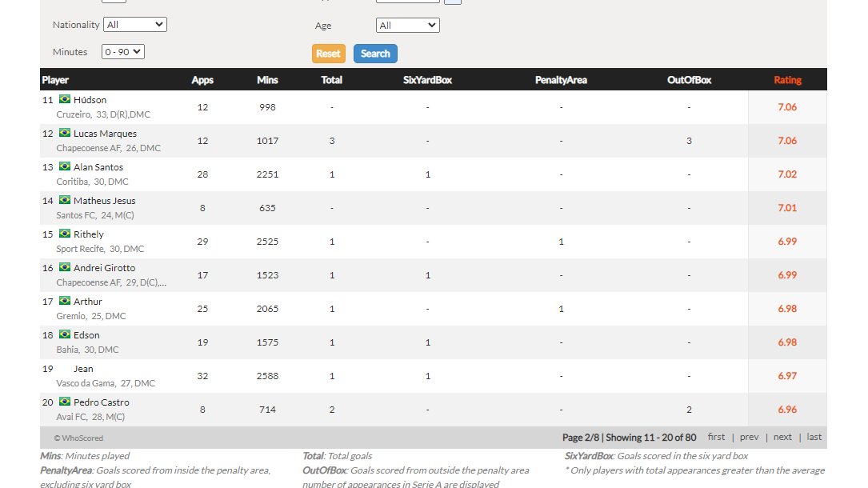Sort table by OutOfBox column header
This screenshot has width=868, height=488.
coord(689,80)
